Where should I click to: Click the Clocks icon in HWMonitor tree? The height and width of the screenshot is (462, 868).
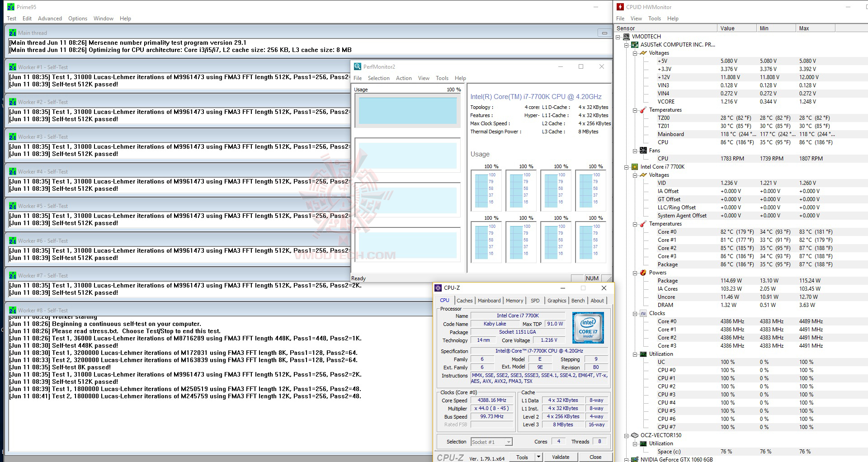point(643,313)
